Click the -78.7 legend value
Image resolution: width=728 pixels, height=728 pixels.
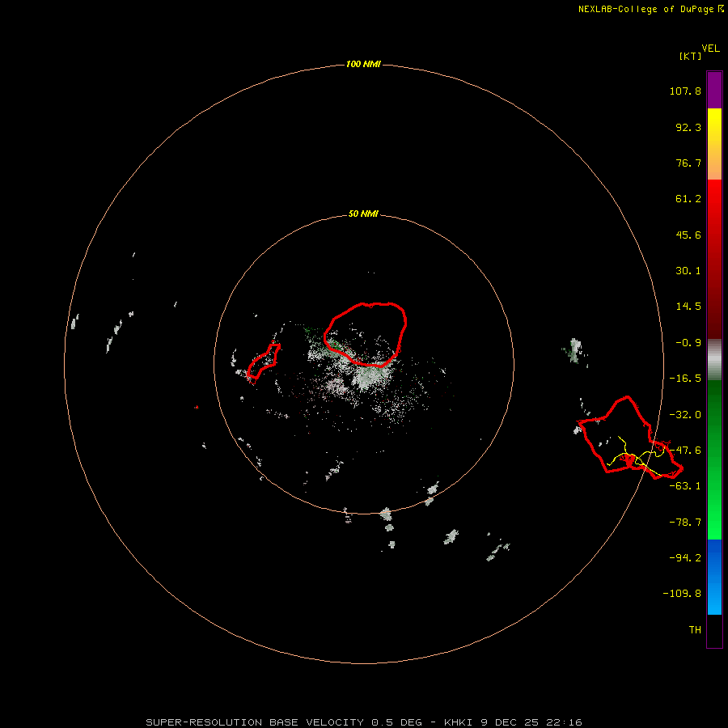pyautogui.click(x=685, y=523)
